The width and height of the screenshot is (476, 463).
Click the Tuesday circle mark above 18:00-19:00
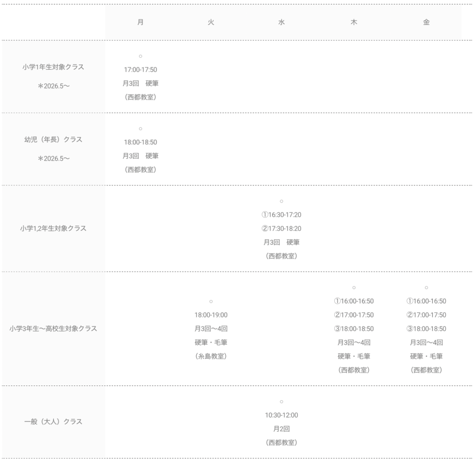coord(211,301)
